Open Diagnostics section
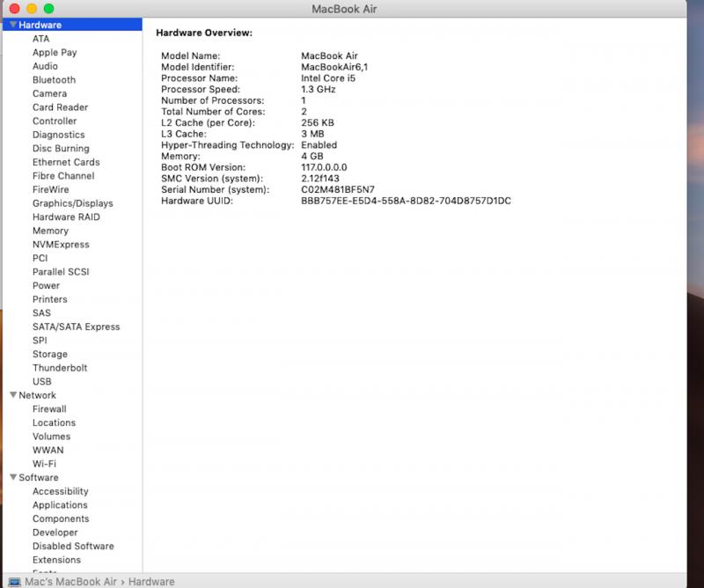The height and width of the screenshot is (588, 704). 58,135
